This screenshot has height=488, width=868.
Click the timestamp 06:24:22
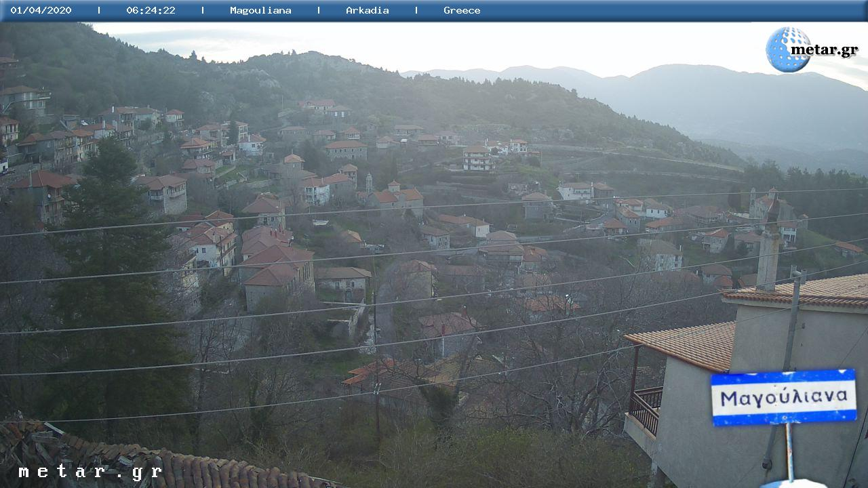tap(151, 10)
